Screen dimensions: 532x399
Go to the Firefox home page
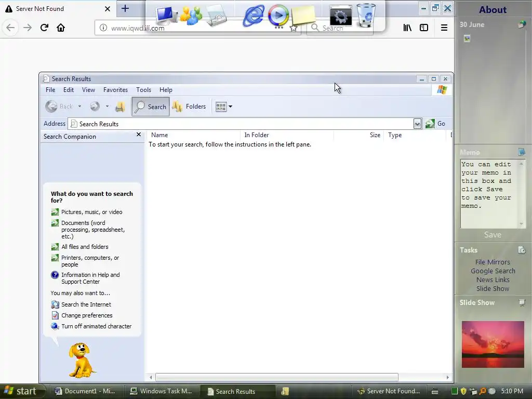click(x=61, y=28)
